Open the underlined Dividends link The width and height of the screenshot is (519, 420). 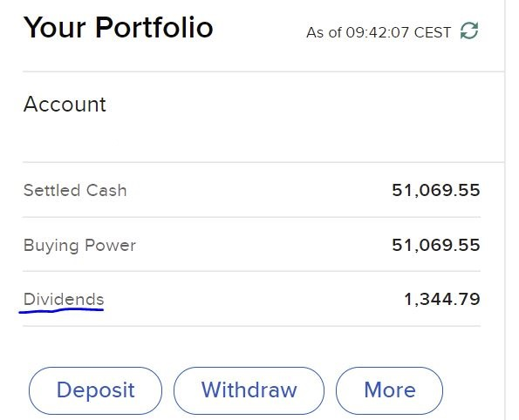point(64,299)
